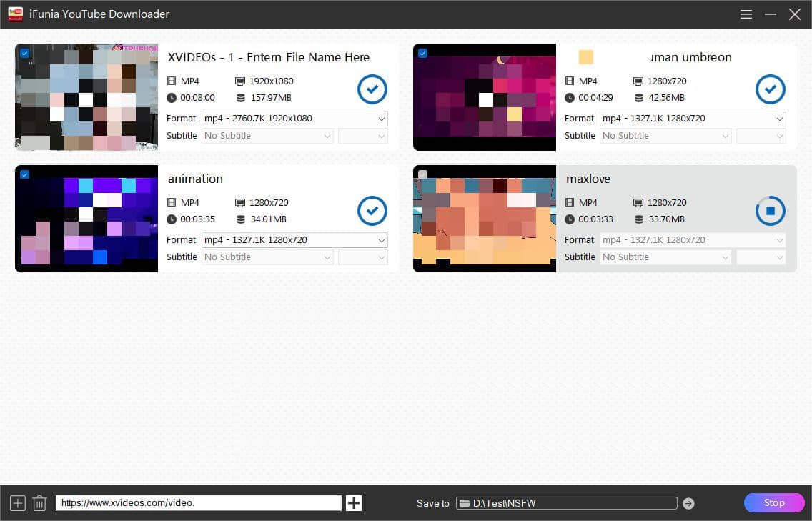Add a new download with the plus icon
Image resolution: width=812 pixels, height=521 pixels.
[x=17, y=502]
